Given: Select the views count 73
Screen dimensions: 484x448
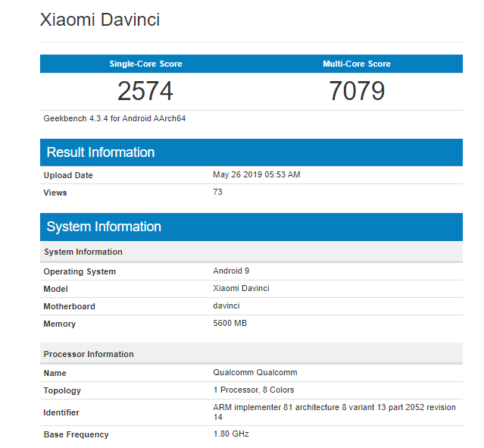Looking at the screenshot, I should click(217, 192).
